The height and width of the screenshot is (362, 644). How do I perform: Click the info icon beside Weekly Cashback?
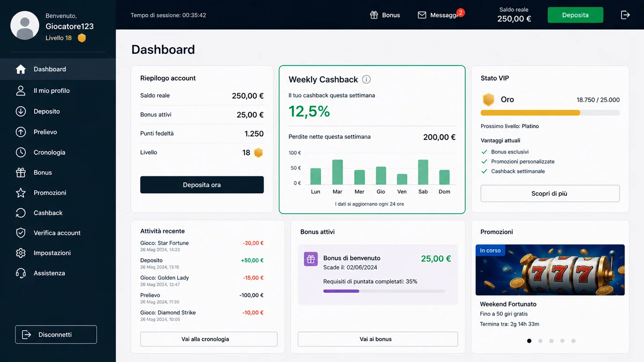coord(366,80)
